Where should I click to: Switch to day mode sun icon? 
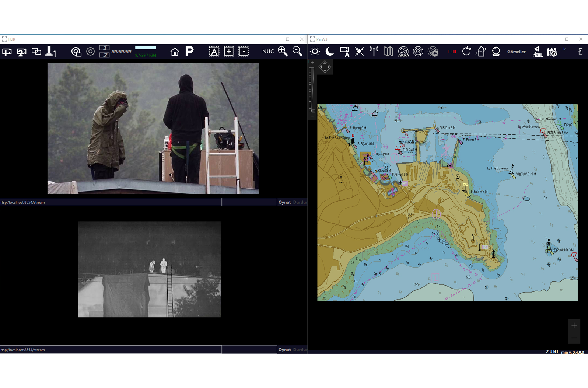(315, 52)
